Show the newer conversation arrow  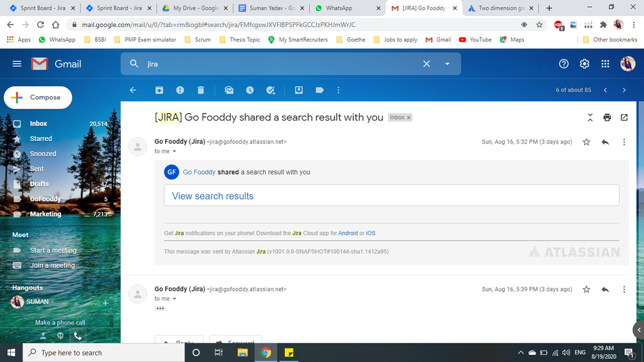click(x=605, y=90)
